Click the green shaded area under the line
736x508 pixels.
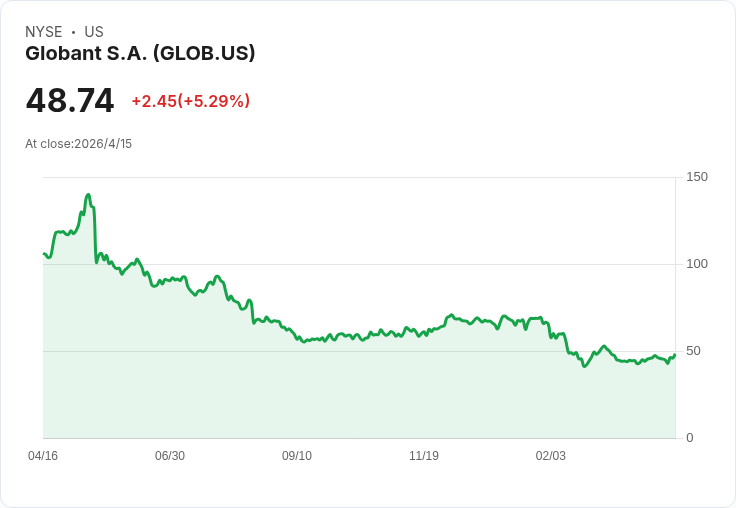coord(300,400)
